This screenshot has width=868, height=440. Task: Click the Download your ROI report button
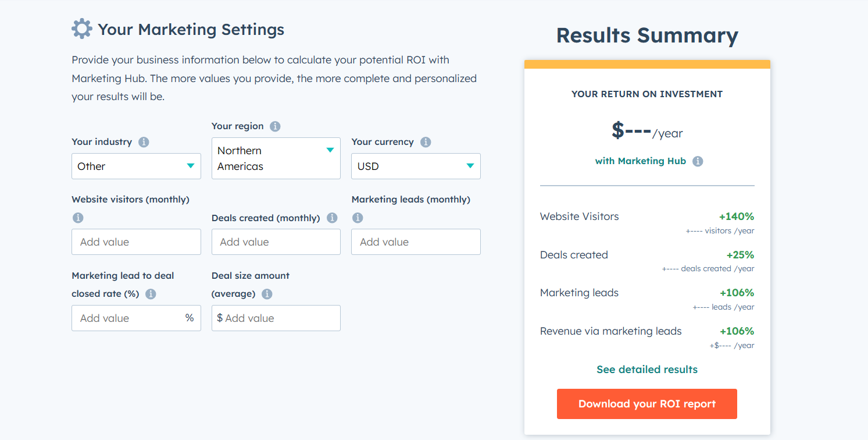pos(647,404)
